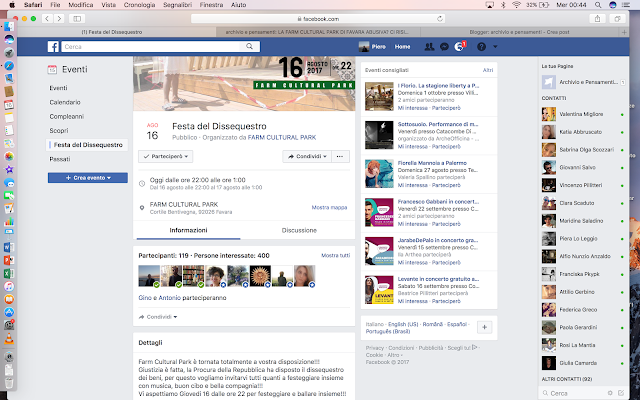
Task: Click Wi-Fi status icon in menu bar
Action: (x=516, y=5)
